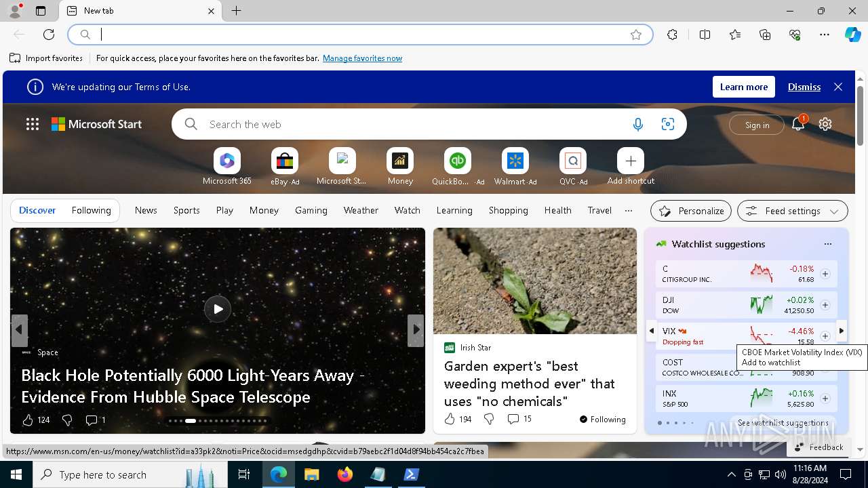Dislike the Garden expert article thumbs down

pos(489,419)
